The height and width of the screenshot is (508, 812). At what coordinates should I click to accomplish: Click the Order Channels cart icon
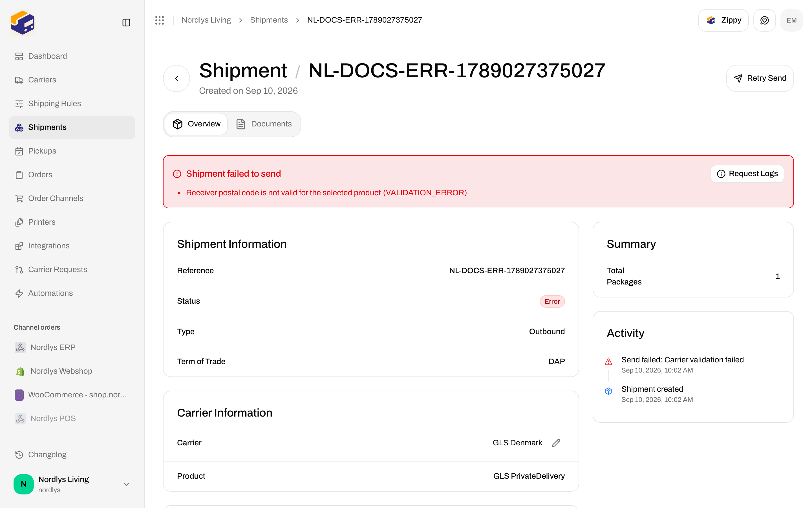19,199
